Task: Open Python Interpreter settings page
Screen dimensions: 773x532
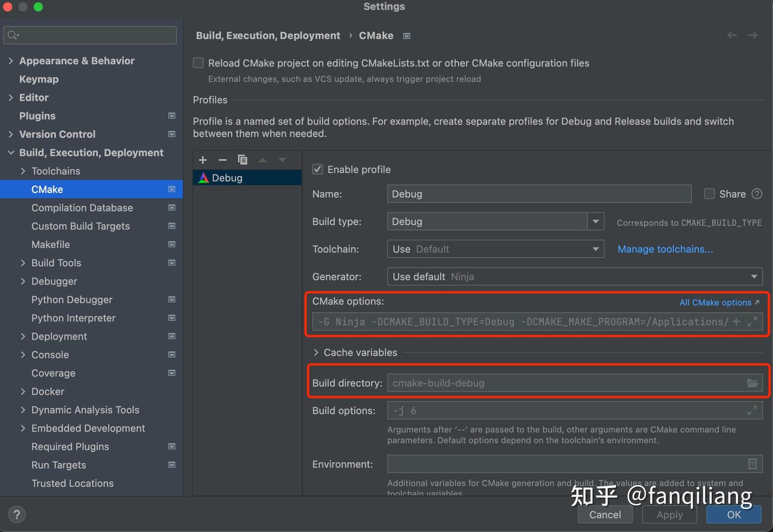Action: (x=74, y=318)
